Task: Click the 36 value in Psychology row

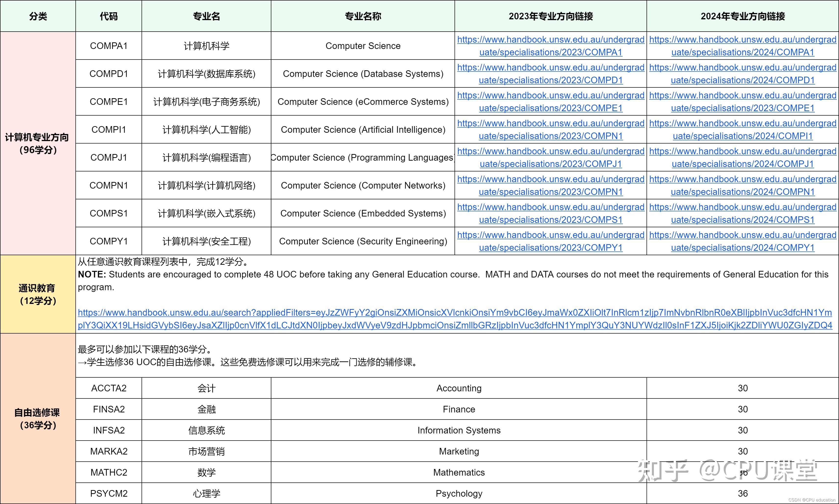Action: click(743, 493)
